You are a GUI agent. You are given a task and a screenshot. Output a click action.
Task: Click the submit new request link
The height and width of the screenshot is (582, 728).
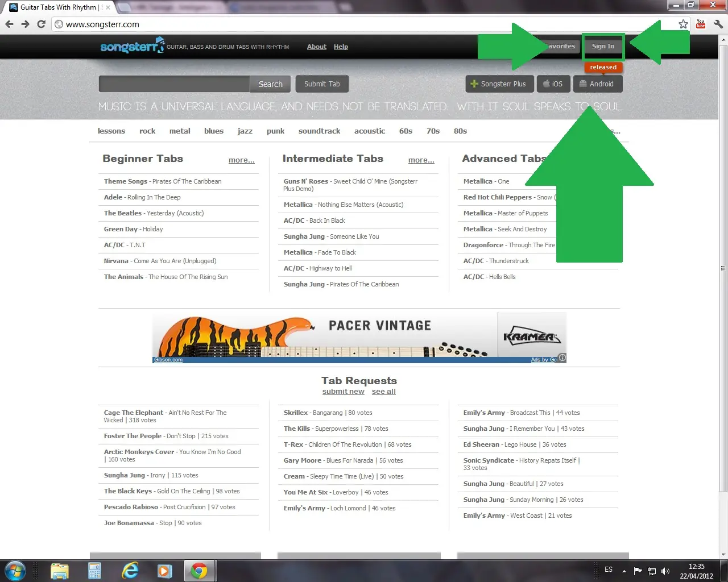[x=343, y=392]
